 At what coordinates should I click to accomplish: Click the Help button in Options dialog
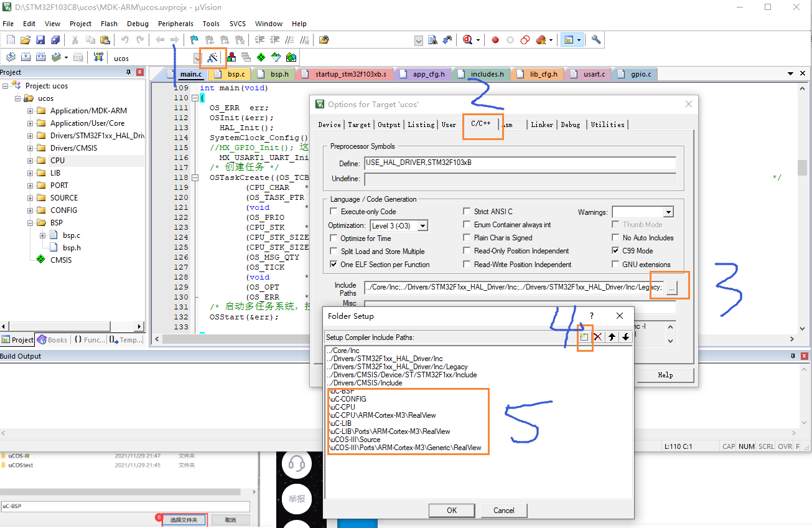click(x=665, y=375)
